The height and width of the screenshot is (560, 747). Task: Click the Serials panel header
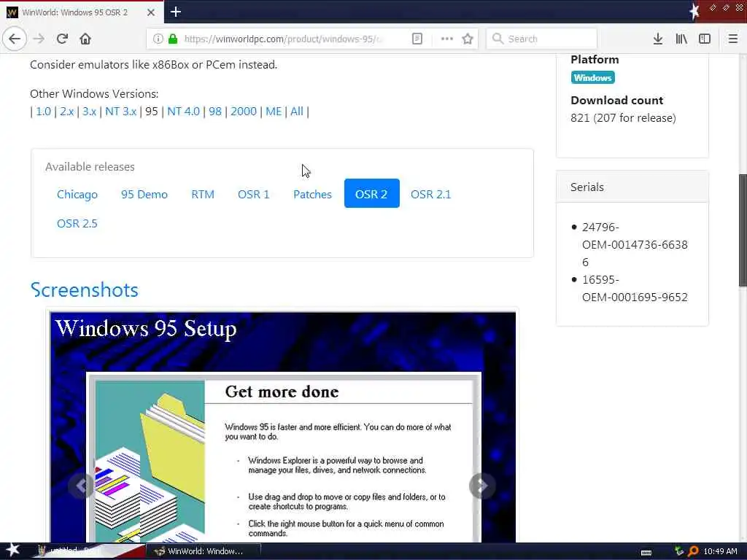(x=632, y=187)
